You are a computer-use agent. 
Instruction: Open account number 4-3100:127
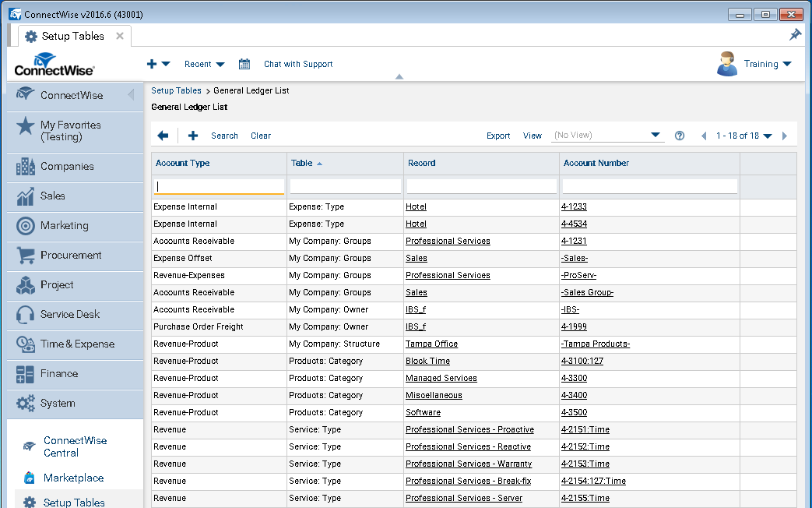pyautogui.click(x=582, y=361)
